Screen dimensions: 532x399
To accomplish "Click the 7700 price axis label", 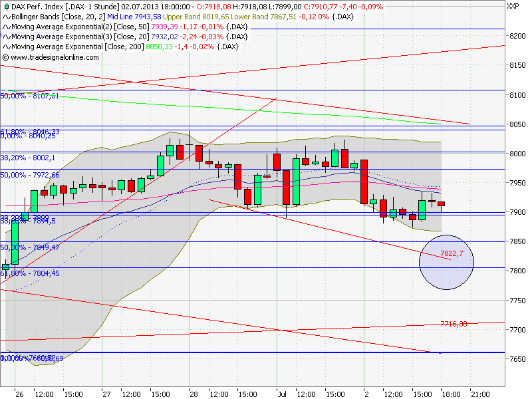I will 518,330.
